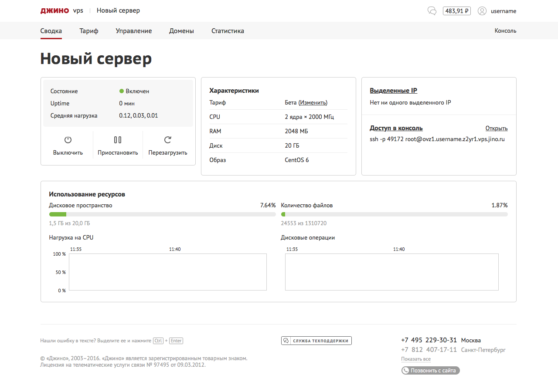Viewport: 558px width, 392px height.
Task: Click the account balance 483,91 ₽
Action: point(456,11)
